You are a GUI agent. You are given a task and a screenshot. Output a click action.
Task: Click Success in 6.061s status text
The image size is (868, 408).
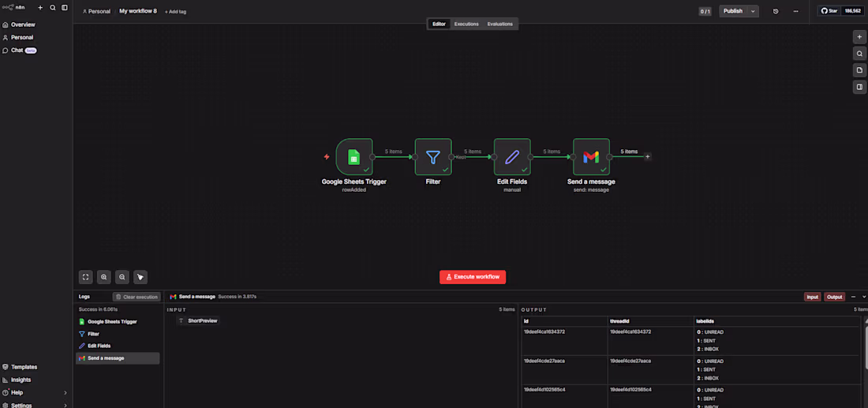(x=98, y=309)
